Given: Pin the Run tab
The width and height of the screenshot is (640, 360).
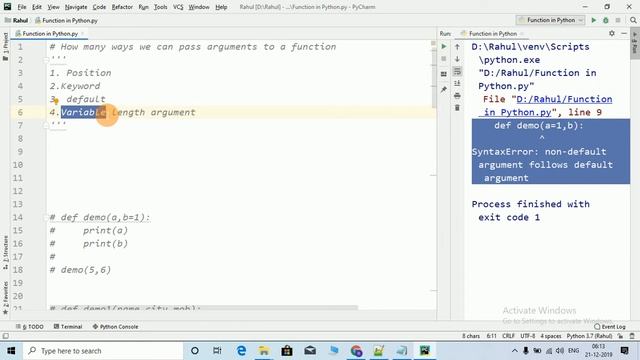Looking at the screenshot, I should point(444,89).
